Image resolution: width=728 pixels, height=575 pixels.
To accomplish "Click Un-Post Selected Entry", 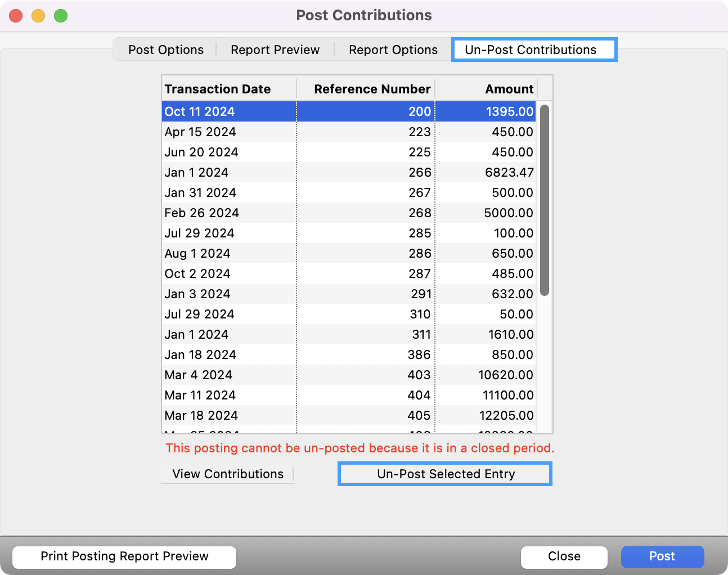I will [444, 474].
